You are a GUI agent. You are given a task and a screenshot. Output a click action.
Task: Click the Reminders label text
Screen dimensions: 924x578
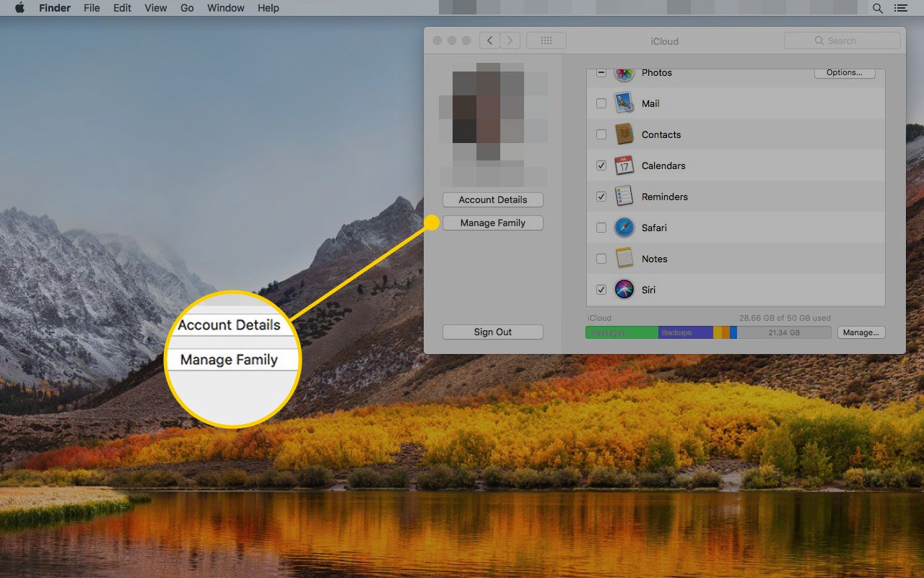coord(665,197)
